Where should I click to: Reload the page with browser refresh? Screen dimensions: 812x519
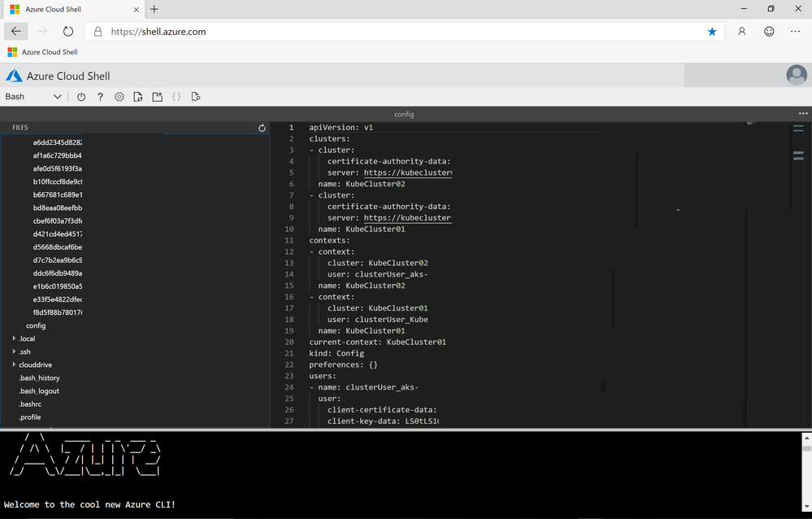[x=67, y=32]
